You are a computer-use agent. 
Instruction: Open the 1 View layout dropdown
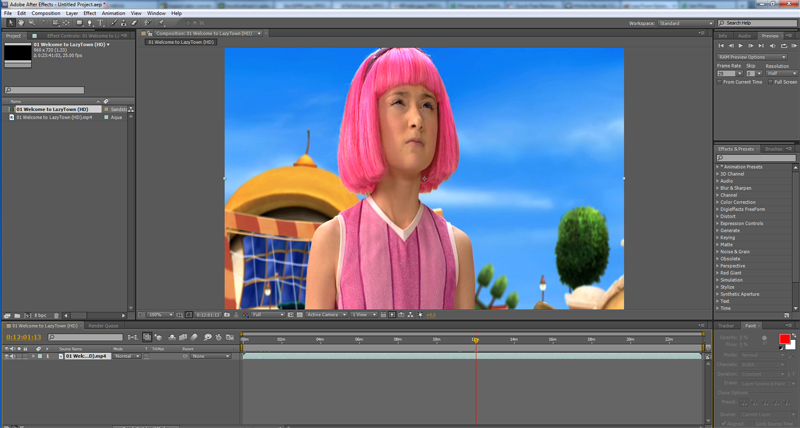coord(363,315)
